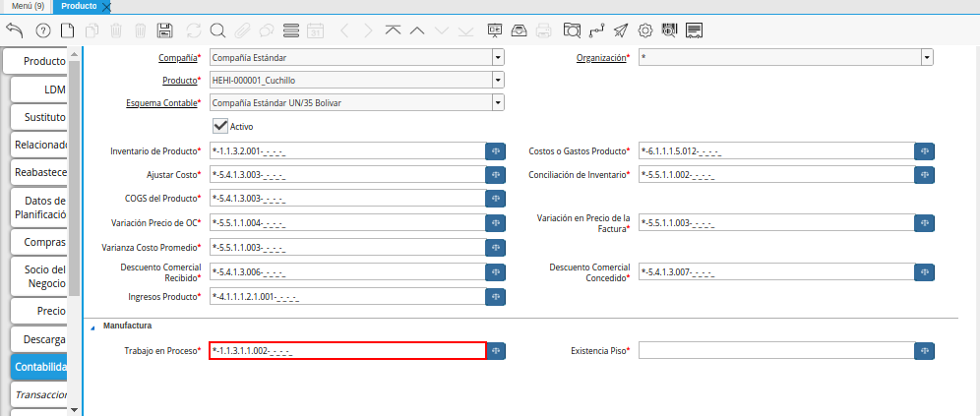The width and height of the screenshot is (980, 416).
Task: Save the record with floppy disk icon
Action: (165, 30)
